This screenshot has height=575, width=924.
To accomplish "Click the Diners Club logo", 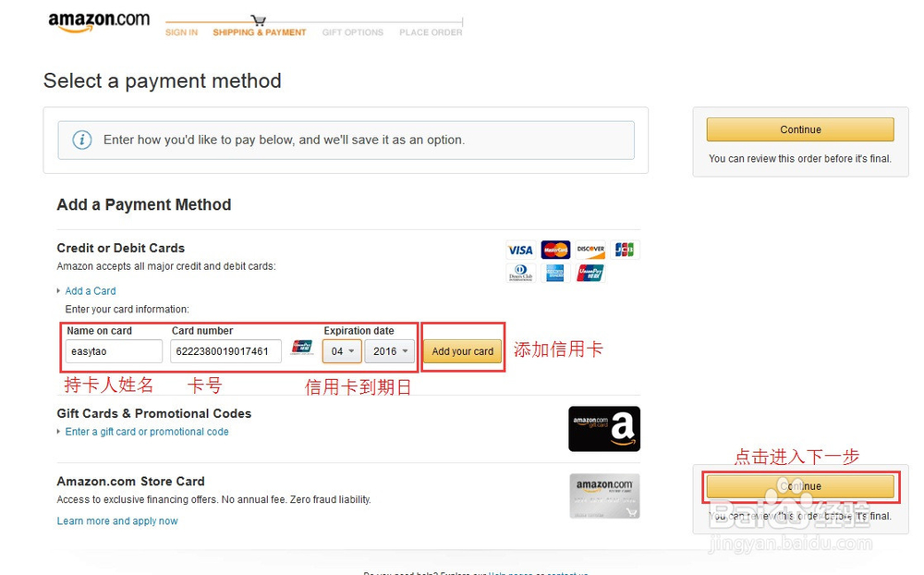I will [x=520, y=273].
